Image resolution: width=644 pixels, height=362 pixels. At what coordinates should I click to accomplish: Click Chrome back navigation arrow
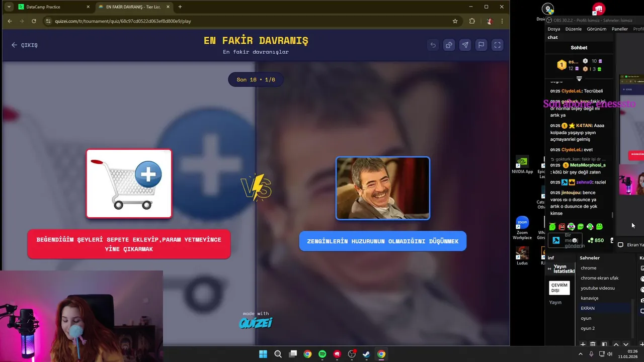click(10, 21)
